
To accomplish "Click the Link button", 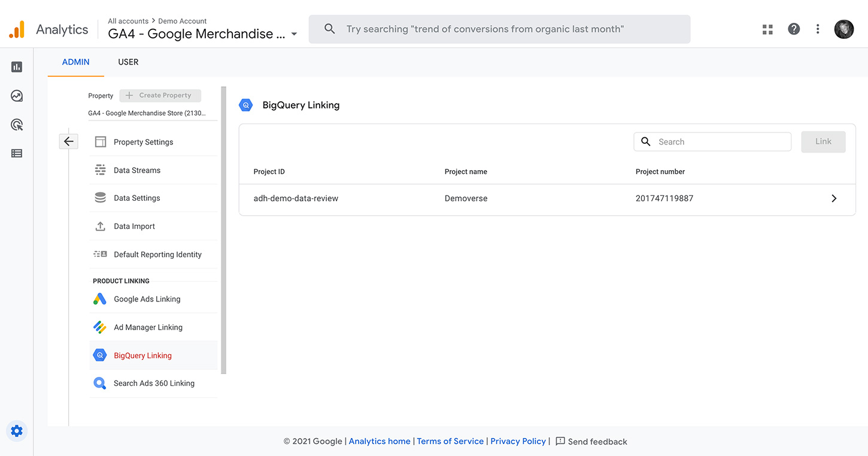I will point(823,141).
